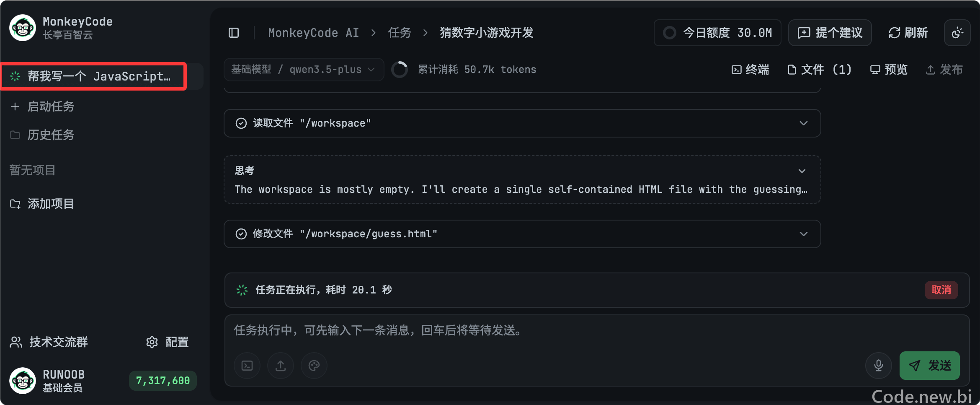This screenshot has width=980, height=405.
Task: Click the MonkeyCode logo avatar
Action: tap(23, 28)
